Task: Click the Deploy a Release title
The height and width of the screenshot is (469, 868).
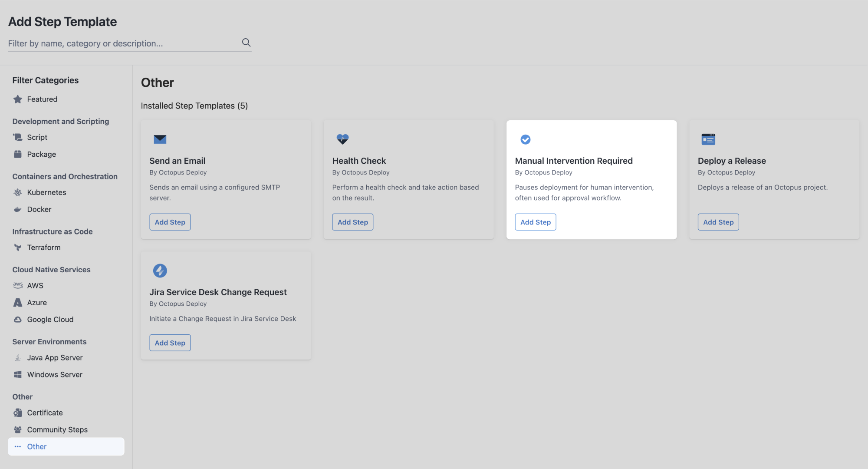Action: (732, 161)
